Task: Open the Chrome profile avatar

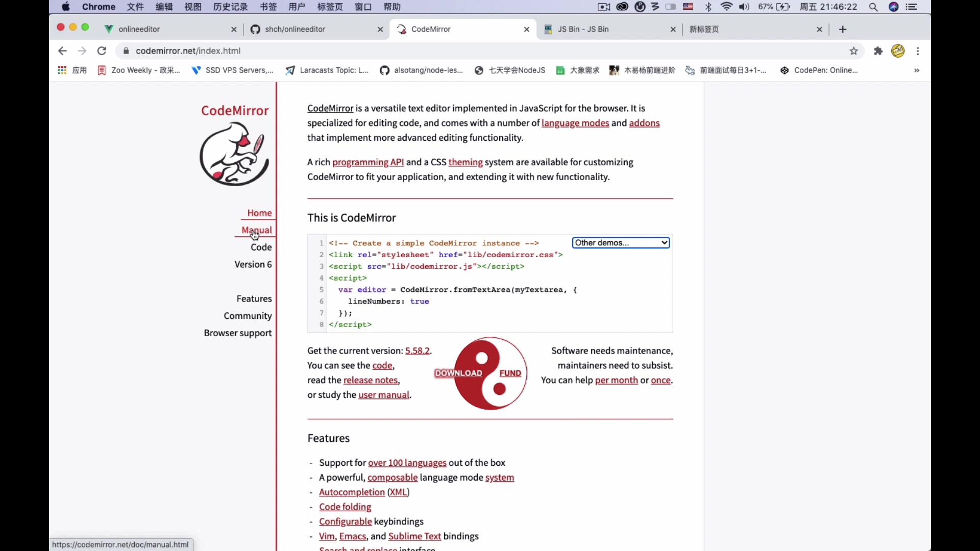Action: [x=898, y=51]
